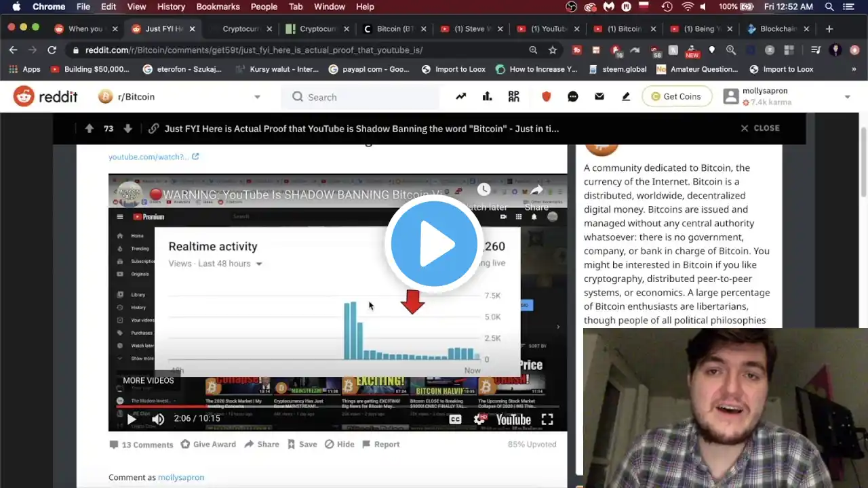Upvote the post in the header bar

[x=90, y=129]
